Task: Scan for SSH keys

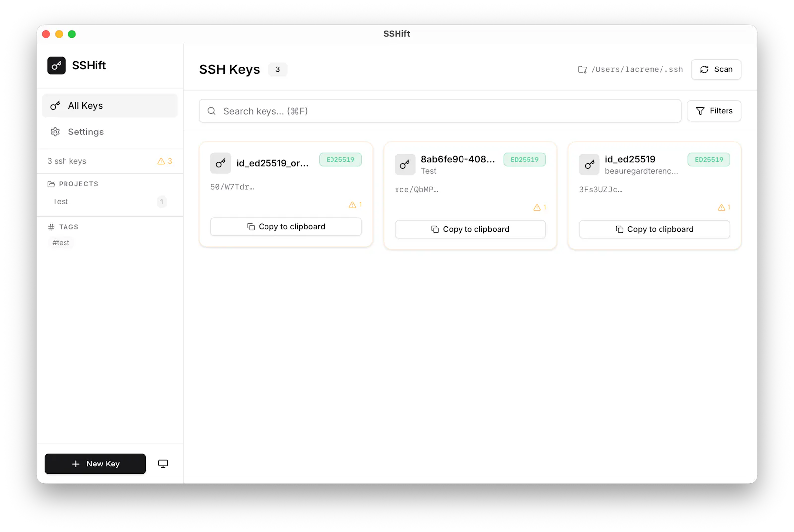Action: pos(716,69)
